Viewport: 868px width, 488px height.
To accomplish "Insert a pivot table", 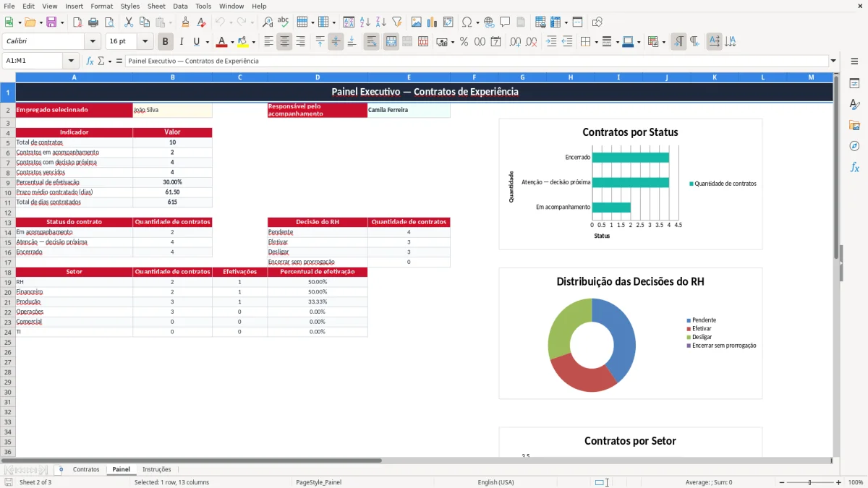I will tap(448, 22).
